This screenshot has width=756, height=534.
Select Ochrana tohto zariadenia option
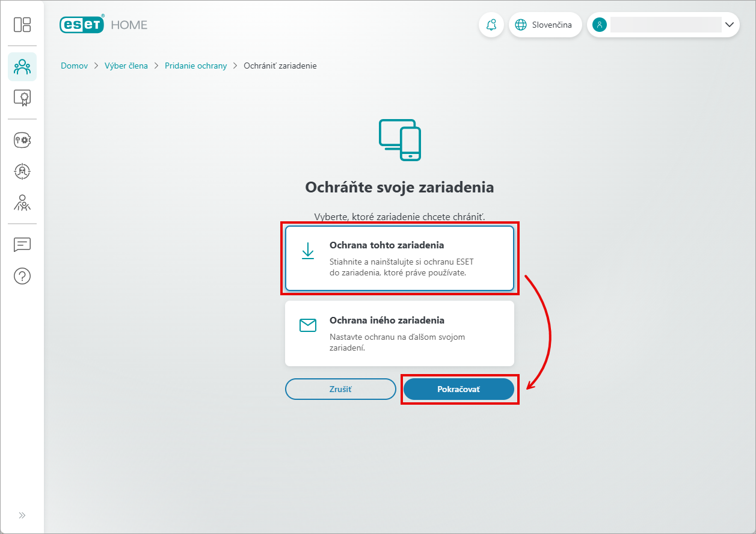point(399,259)
